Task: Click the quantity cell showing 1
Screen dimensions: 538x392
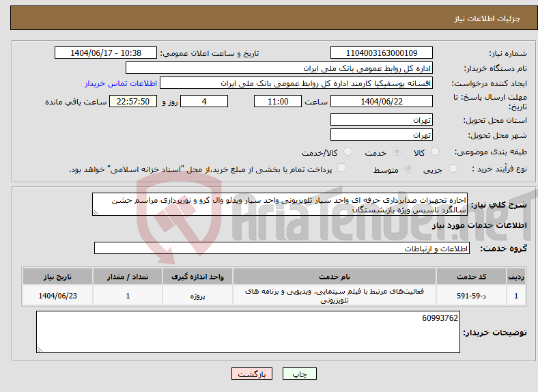Action: click(128, 296)
